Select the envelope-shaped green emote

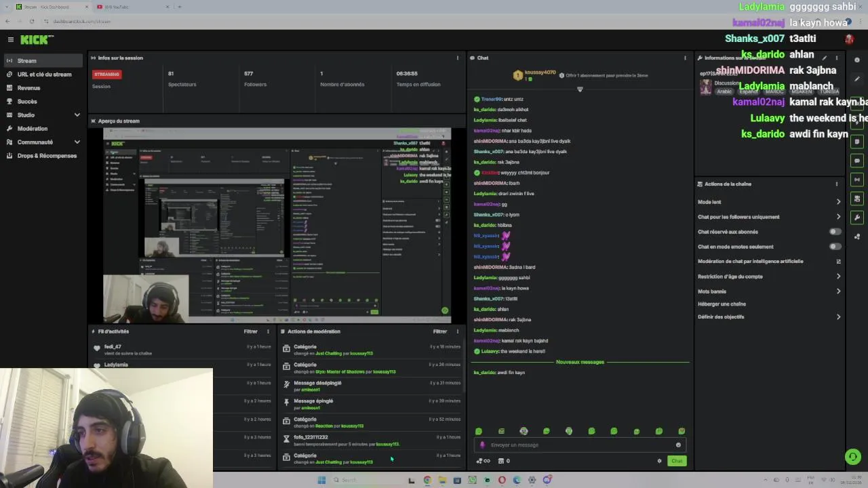pos(501,431)
